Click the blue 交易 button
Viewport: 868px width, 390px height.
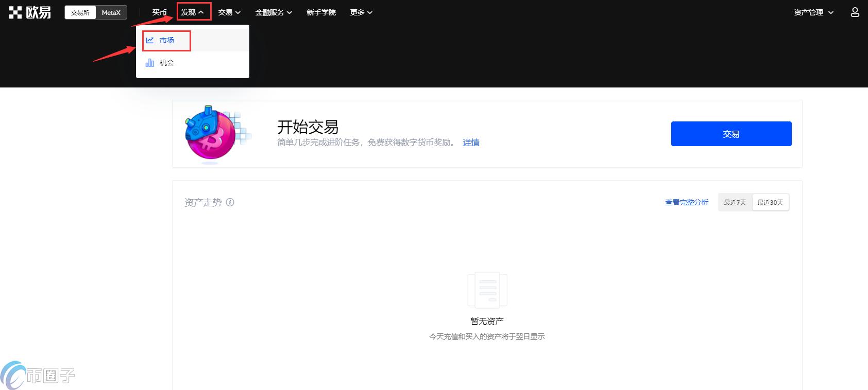pyautogui.click(x=731, y=134)
